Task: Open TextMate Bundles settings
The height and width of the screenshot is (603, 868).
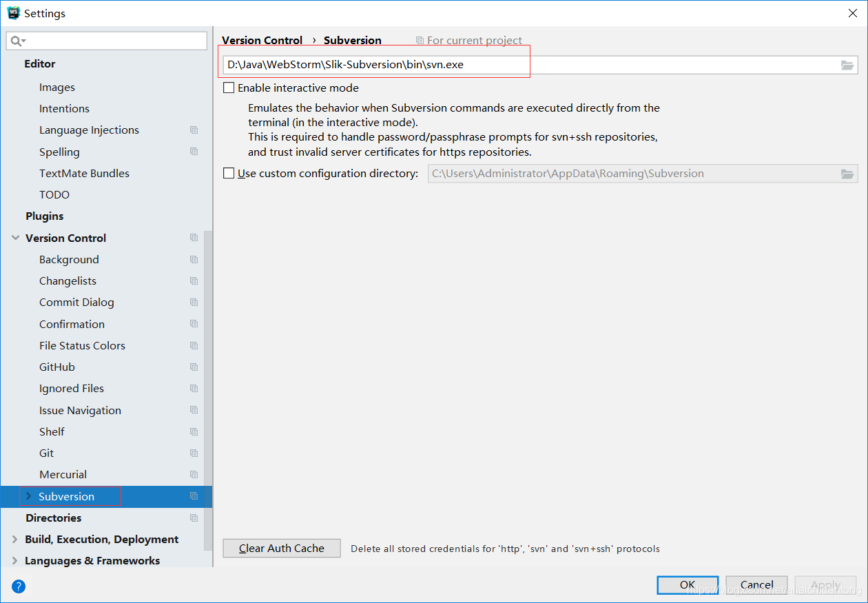Action: pos(84,174)
